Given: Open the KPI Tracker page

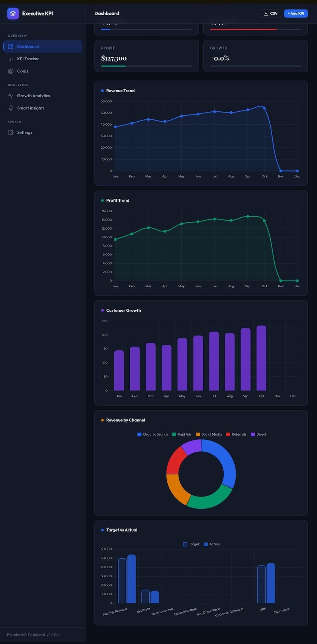Looking at the screenshot, I should [x=43, y=59].
